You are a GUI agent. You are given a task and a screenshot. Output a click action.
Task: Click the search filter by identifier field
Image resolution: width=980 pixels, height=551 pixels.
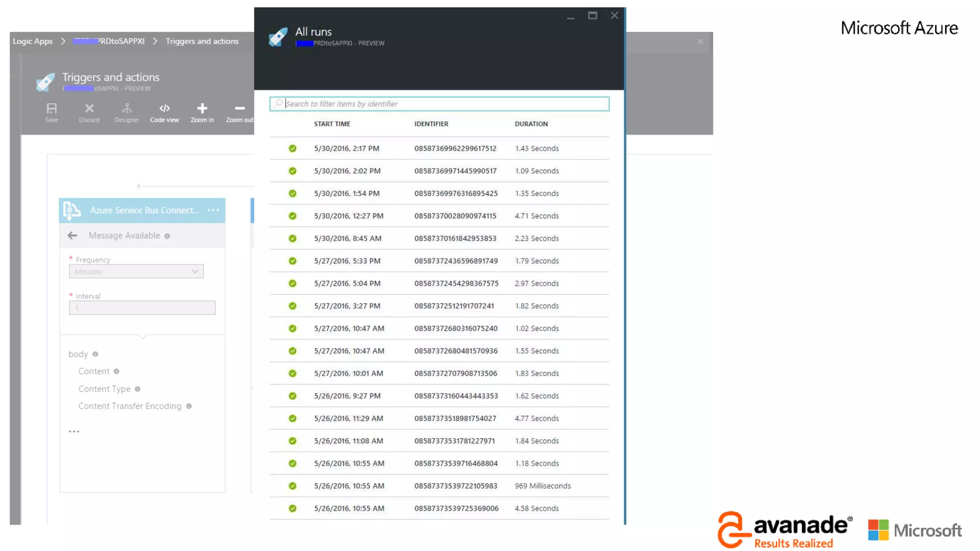coord(439,104)
